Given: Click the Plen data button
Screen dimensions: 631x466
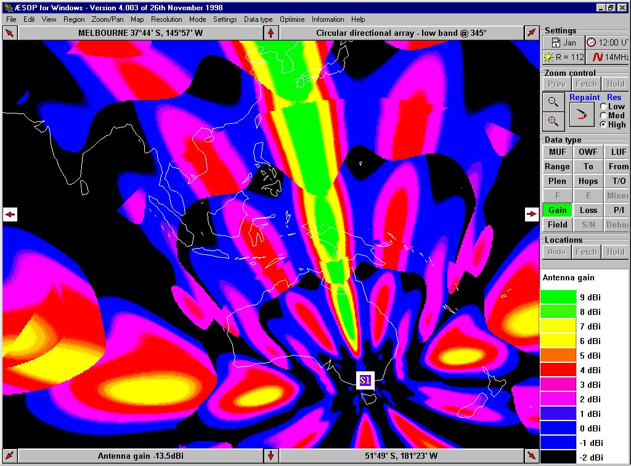Looking at the screenshot, I should click(557, 181).
